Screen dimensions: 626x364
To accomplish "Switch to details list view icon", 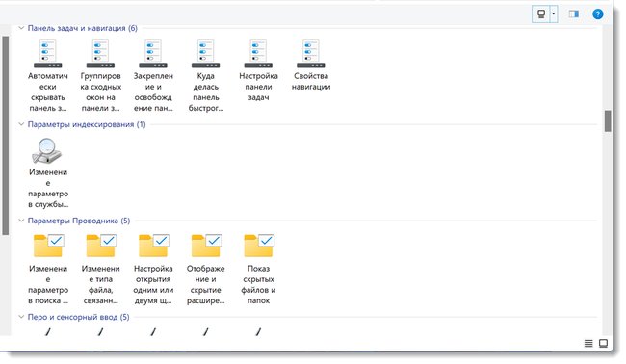I will pyautogui.click(x=588, y=343).
